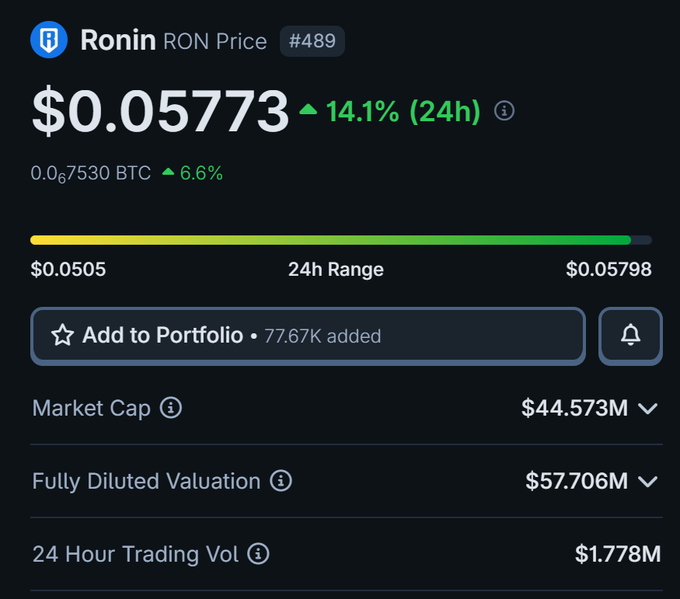The width and height of the screenshot is (680, 599).
Task: Click the $1.778M trading volume value
Action: pyautogui.click(x=618, y=554)
